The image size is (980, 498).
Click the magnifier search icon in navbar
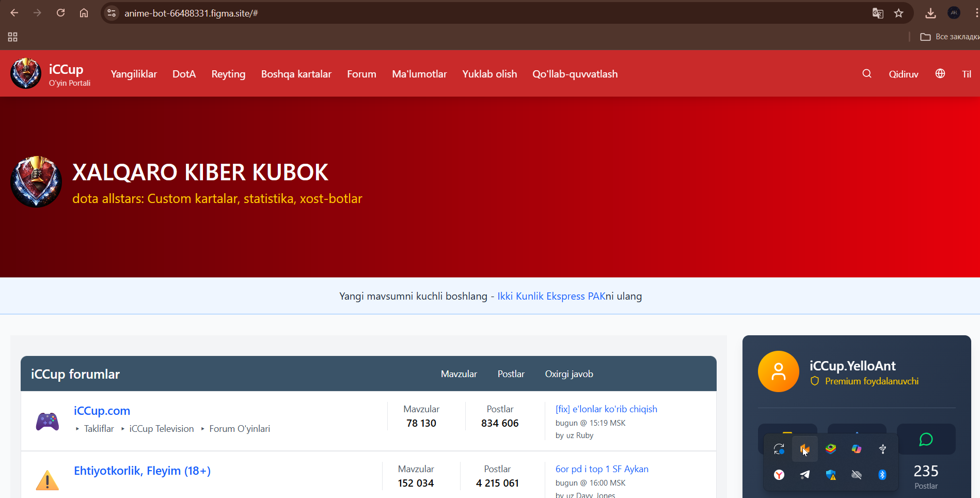(867, 73)
